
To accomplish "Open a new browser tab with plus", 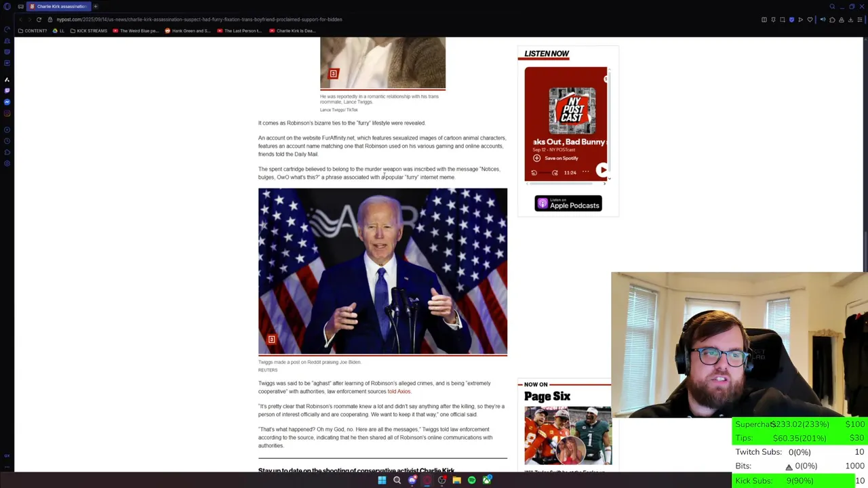I will (x=96, y=6).
